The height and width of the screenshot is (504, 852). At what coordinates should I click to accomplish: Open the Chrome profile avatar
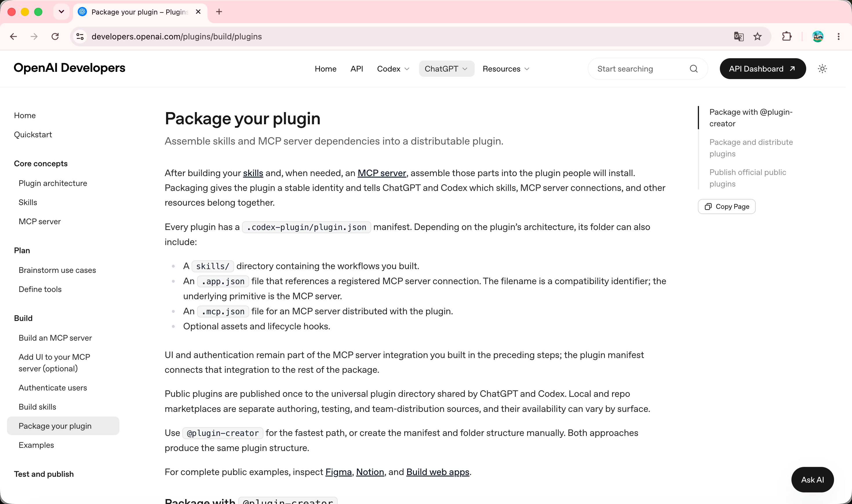click(818, 36)
